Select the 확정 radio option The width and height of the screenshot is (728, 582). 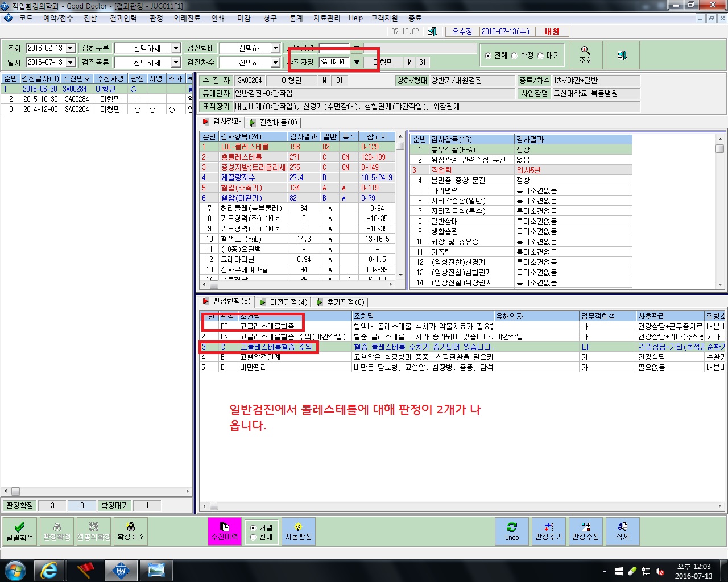point(514,56)
